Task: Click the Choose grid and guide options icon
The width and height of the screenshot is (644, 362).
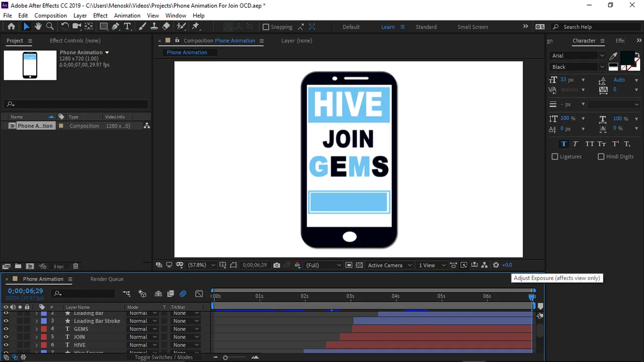Action: 222,265
